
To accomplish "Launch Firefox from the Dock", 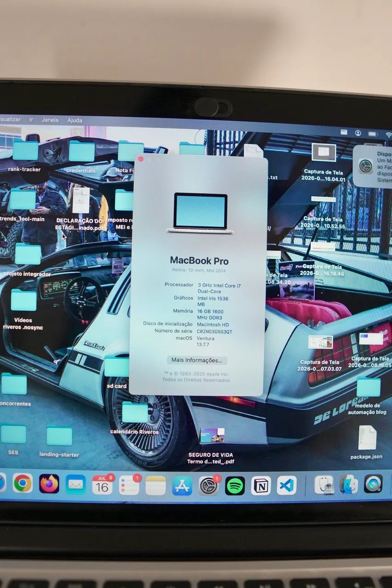I will pos(49,484).
